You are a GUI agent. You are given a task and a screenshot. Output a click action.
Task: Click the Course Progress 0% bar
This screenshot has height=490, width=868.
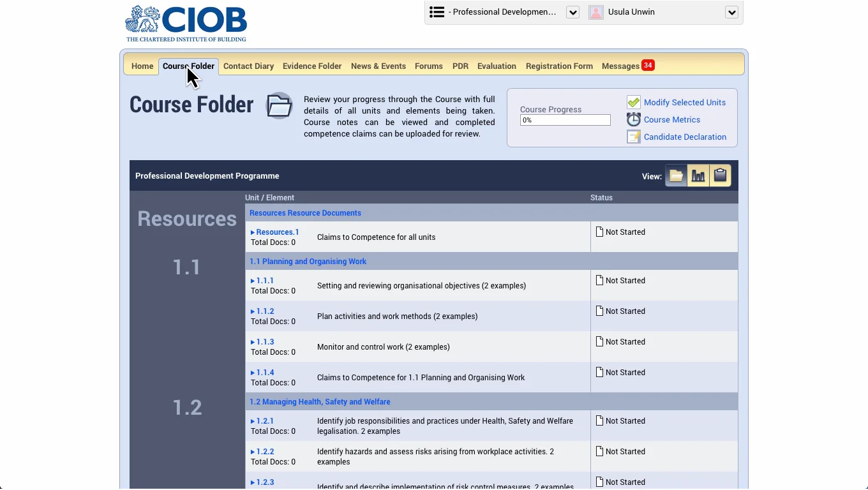click(565, 120)
